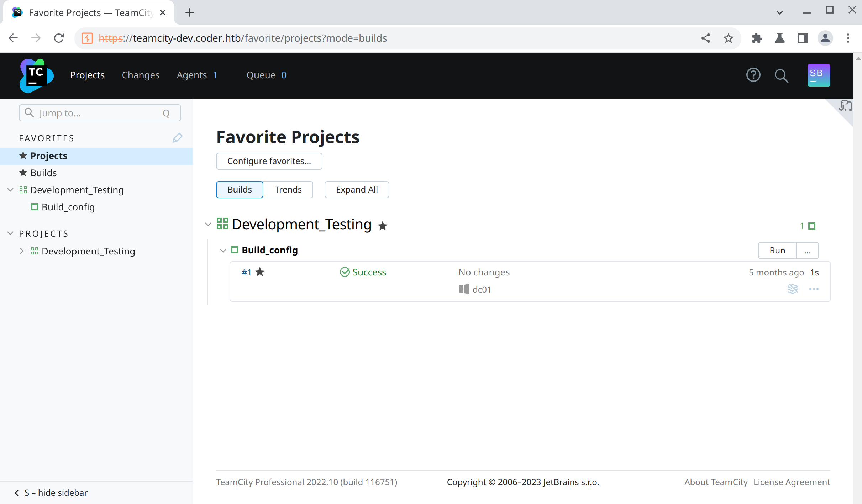Click the TeamCity logo icon
Viewport: 862px width, 504px height.
[36, 75]
